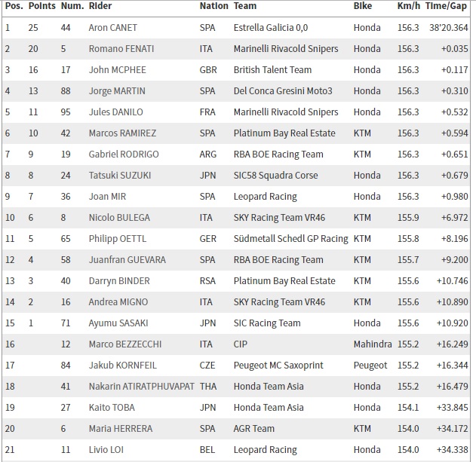The image size is (476, 462).
Task: Click the Rider column header
Action: pyautogui.click(x=101, y=6)
